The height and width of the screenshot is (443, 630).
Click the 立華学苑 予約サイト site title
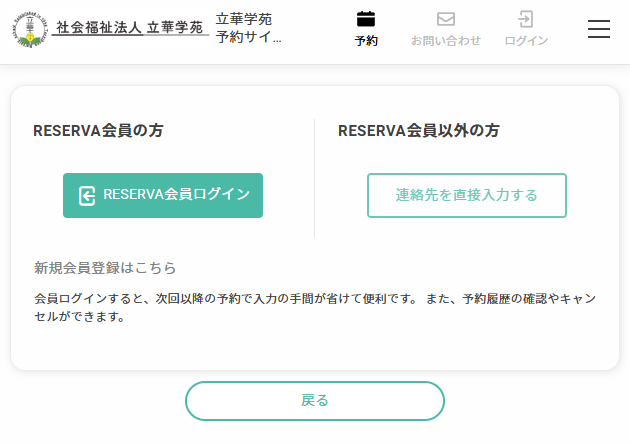coord(248,28)
